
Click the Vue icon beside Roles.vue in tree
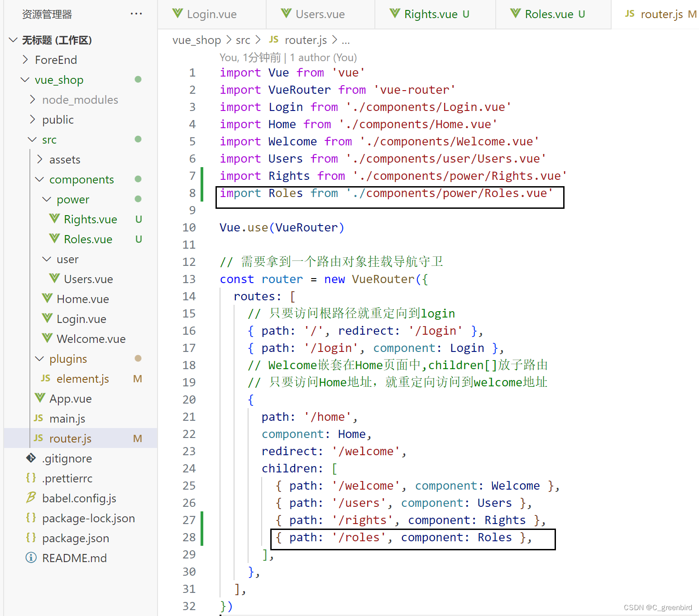coord(55,239)
